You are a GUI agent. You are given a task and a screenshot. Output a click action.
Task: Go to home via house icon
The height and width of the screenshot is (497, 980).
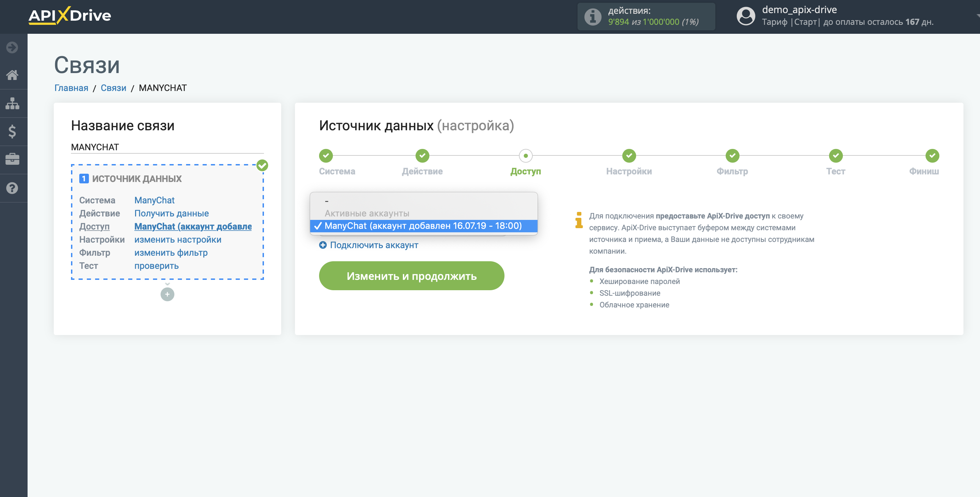(12, 75)
